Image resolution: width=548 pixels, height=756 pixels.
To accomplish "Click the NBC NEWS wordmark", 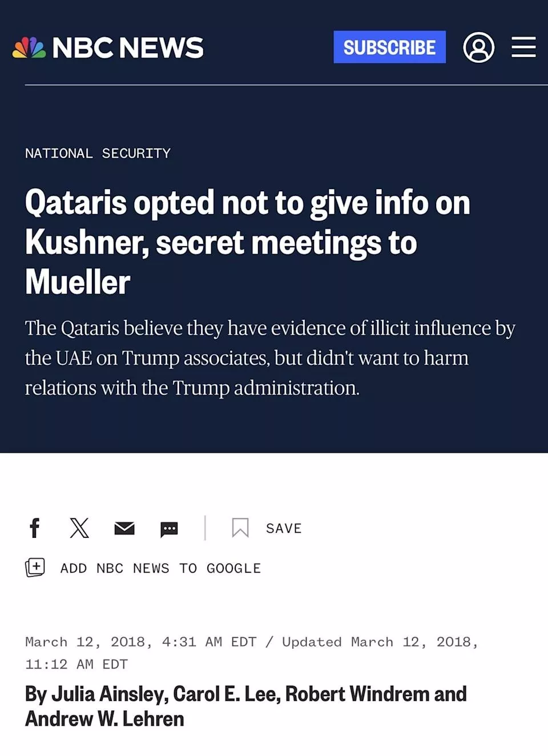I will click(x=127, y=48).
